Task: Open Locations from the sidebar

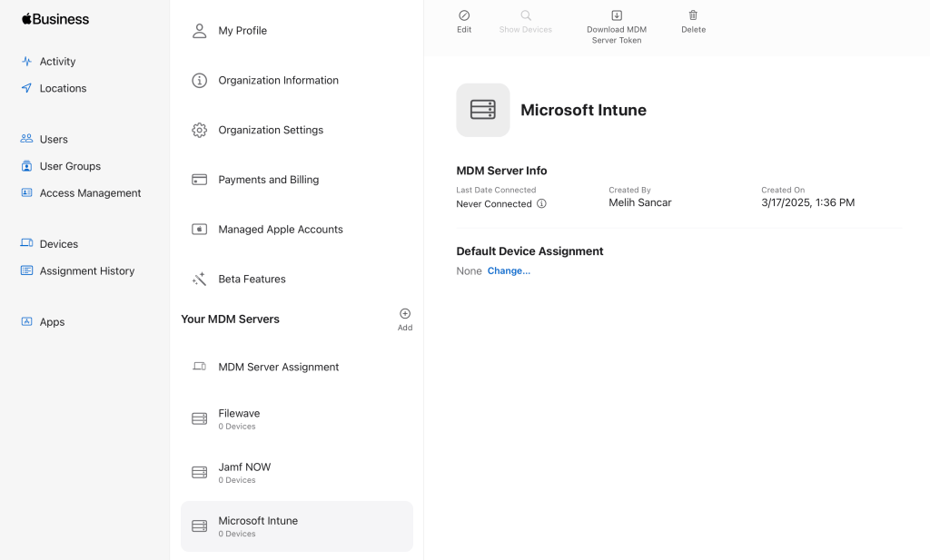Action: pos(63,88)
